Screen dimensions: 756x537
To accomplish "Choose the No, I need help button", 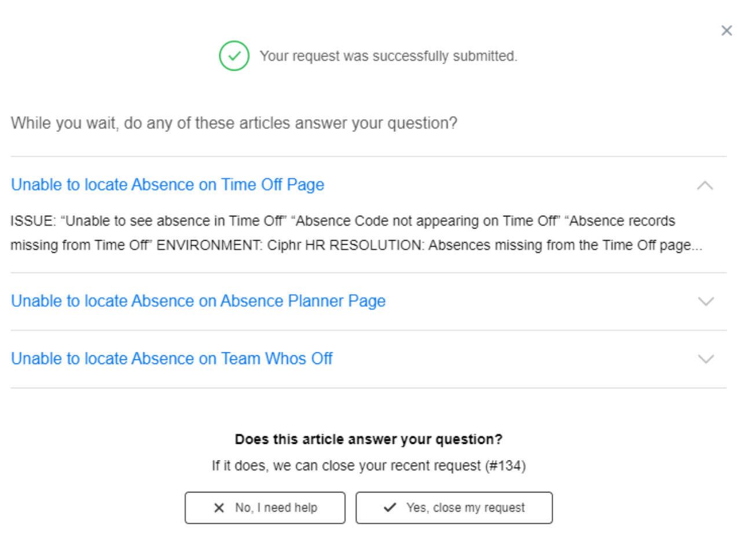I will pos(265,507).
